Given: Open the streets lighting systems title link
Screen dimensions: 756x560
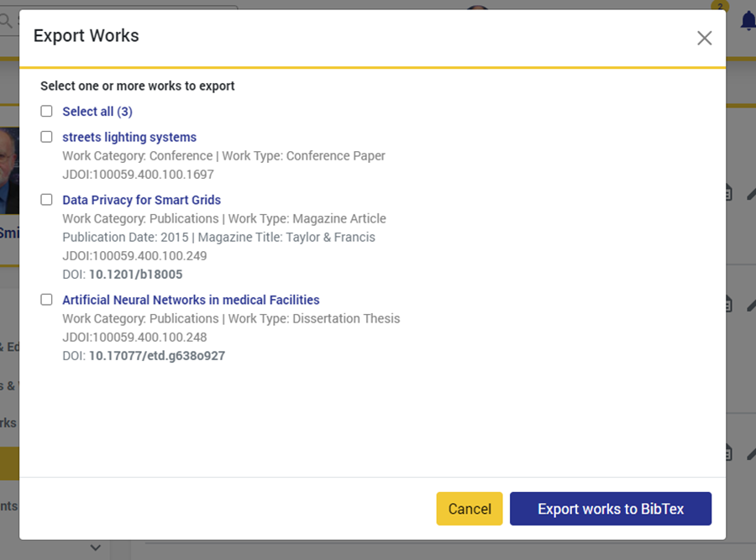Looking at the screenshot, I should coord(129,137).
